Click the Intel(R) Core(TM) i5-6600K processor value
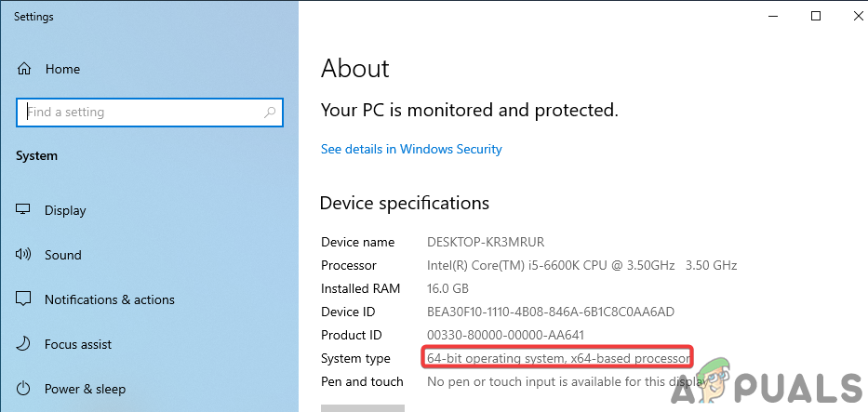 click(581, 265)
